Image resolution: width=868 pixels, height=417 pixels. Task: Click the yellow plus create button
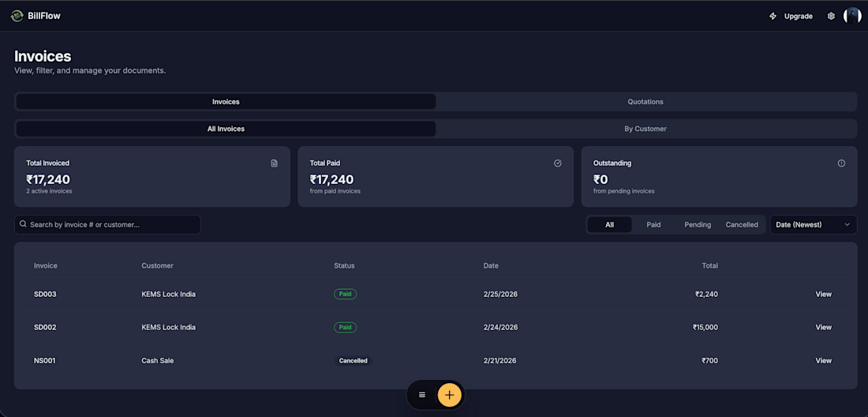450,395
